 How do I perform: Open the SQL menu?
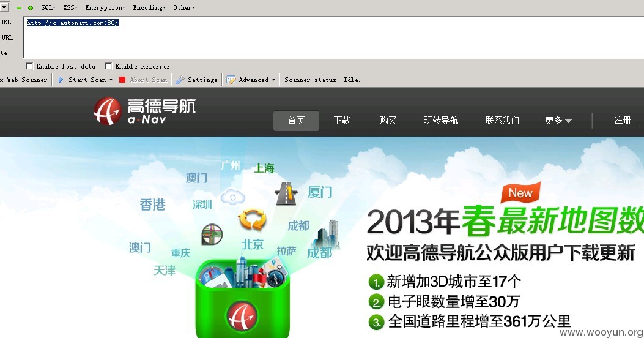[48, 7]
